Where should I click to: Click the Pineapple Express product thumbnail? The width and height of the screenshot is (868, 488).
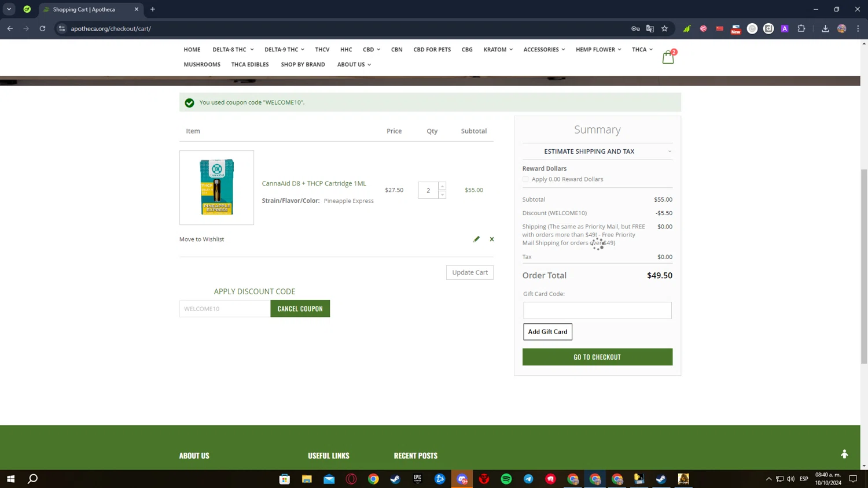216,188
